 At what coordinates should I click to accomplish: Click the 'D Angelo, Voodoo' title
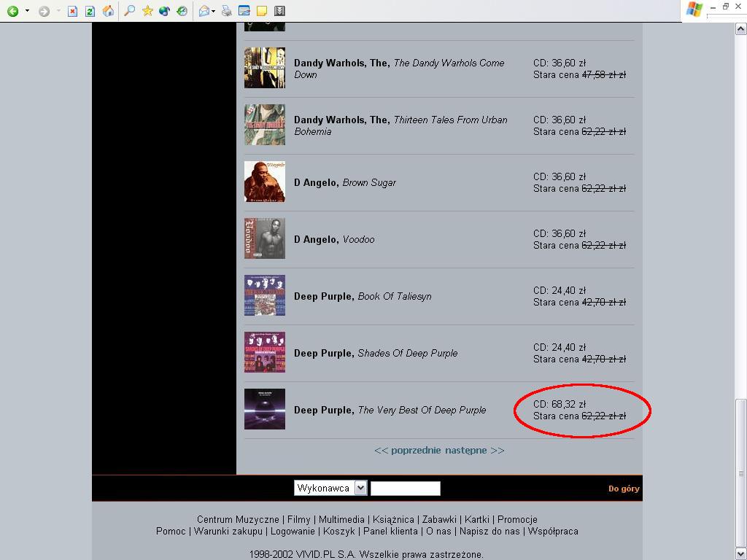(334, 239)
